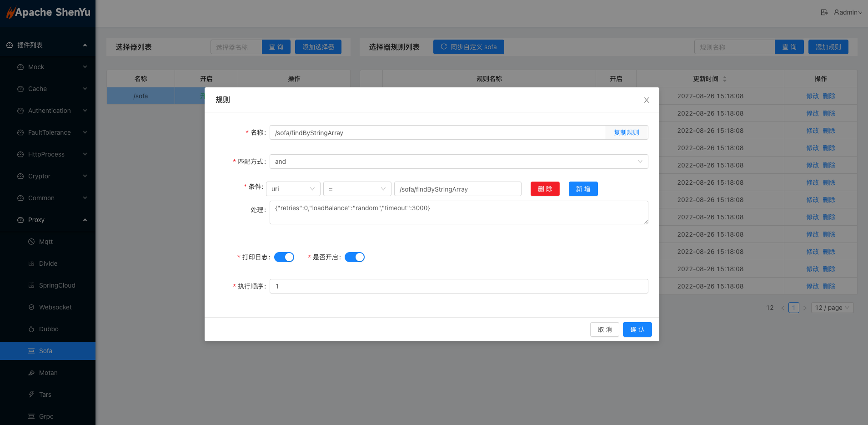Click the 执行顺序 input field
The height and width of the screenshot is (425, 868).
point(458,286)
